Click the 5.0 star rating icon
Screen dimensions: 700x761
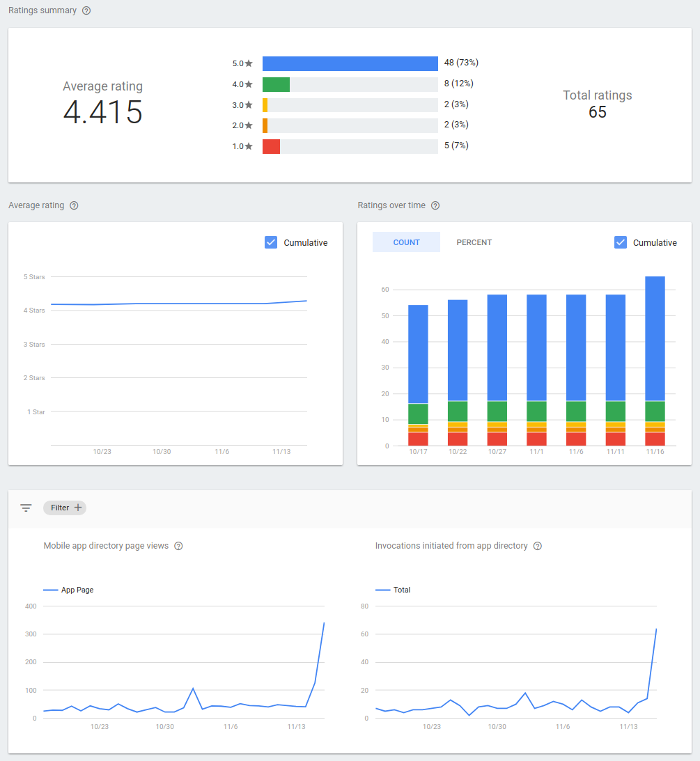(249, 63)
